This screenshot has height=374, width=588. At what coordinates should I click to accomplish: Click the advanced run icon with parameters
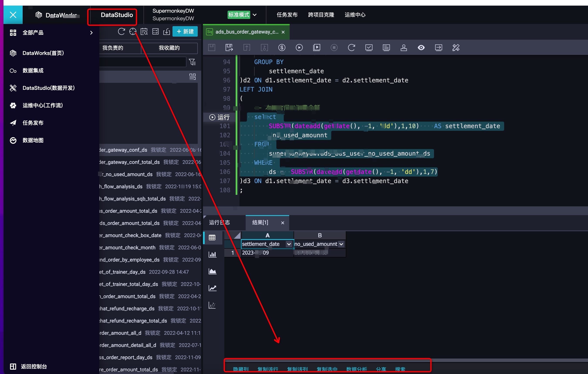pyautogui.click(x=317, y=48)
